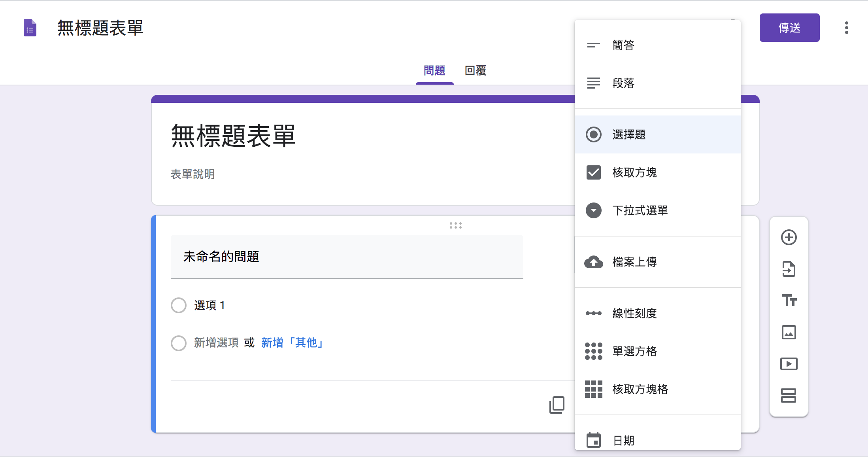Add a video using the video icon
This screenshot has width=868, height=458.
pyautogui.click(x=789, y=364)
